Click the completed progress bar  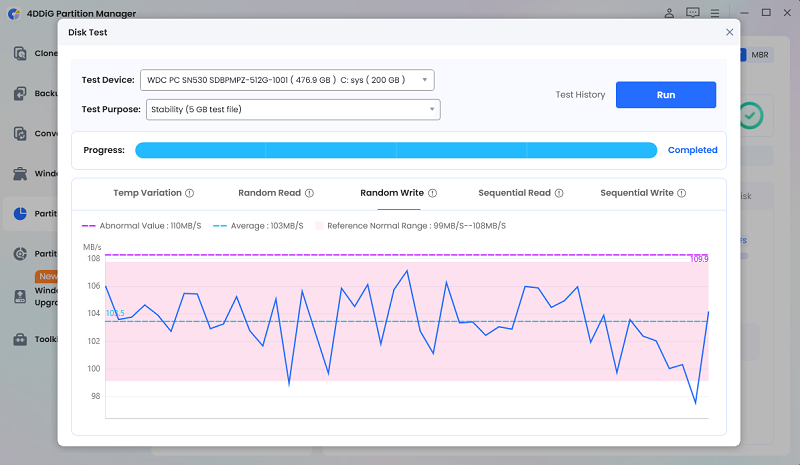pyautogui.click(x=396, y=150)
